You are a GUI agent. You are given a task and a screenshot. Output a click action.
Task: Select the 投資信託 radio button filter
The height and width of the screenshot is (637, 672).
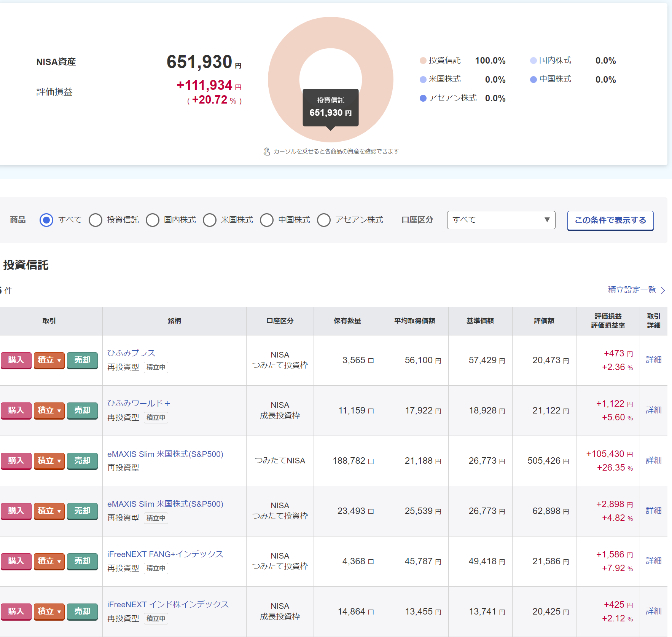tap(96, 220)
